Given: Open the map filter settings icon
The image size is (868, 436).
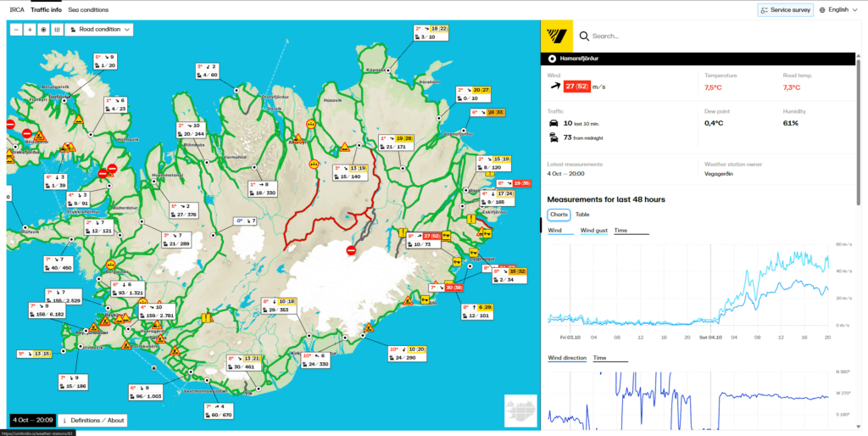Looking at the screenshot, I should 57,29.
